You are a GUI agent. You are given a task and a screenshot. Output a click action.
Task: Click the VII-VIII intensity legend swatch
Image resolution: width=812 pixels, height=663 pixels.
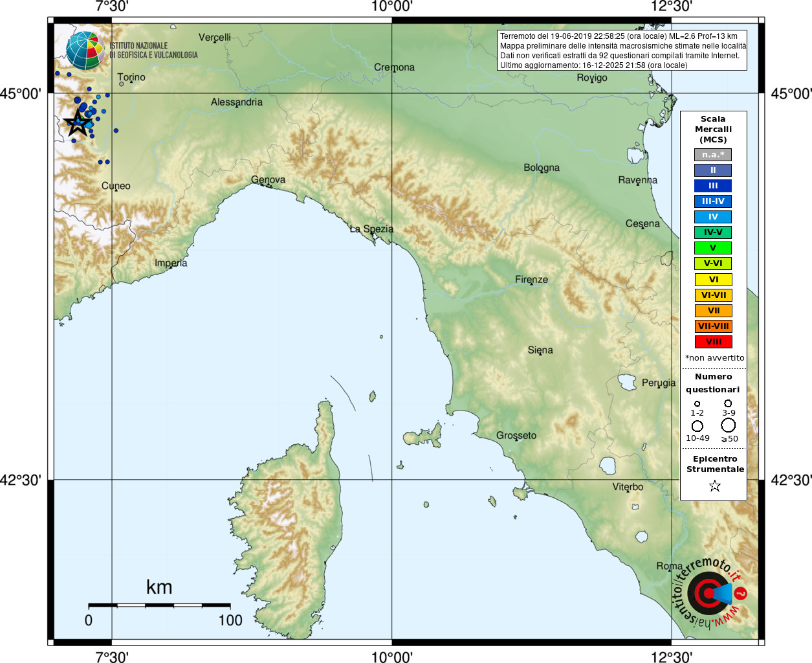tap(714, 326)
